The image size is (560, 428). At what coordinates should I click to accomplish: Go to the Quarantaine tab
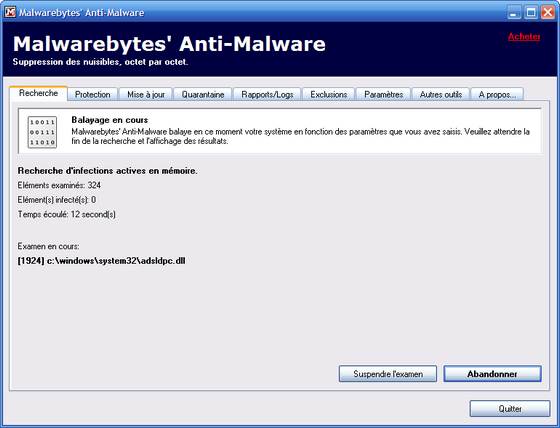[x=202, y=95]
